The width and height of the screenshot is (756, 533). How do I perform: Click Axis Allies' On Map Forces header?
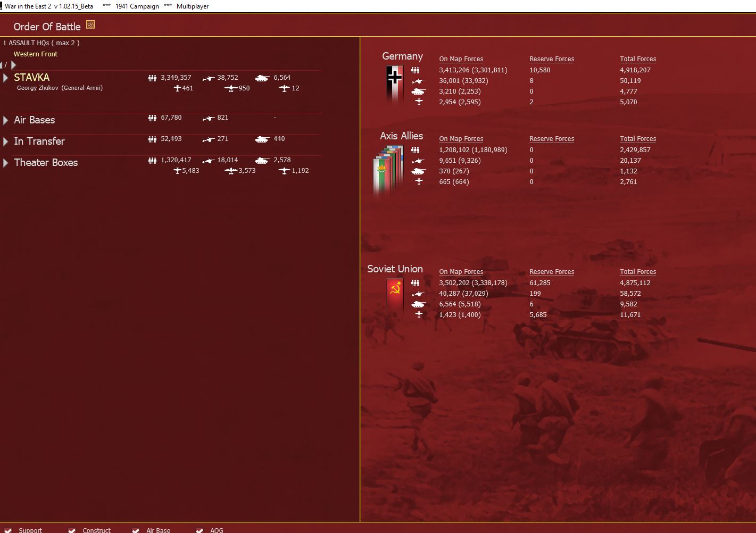(x=461, y=139)
